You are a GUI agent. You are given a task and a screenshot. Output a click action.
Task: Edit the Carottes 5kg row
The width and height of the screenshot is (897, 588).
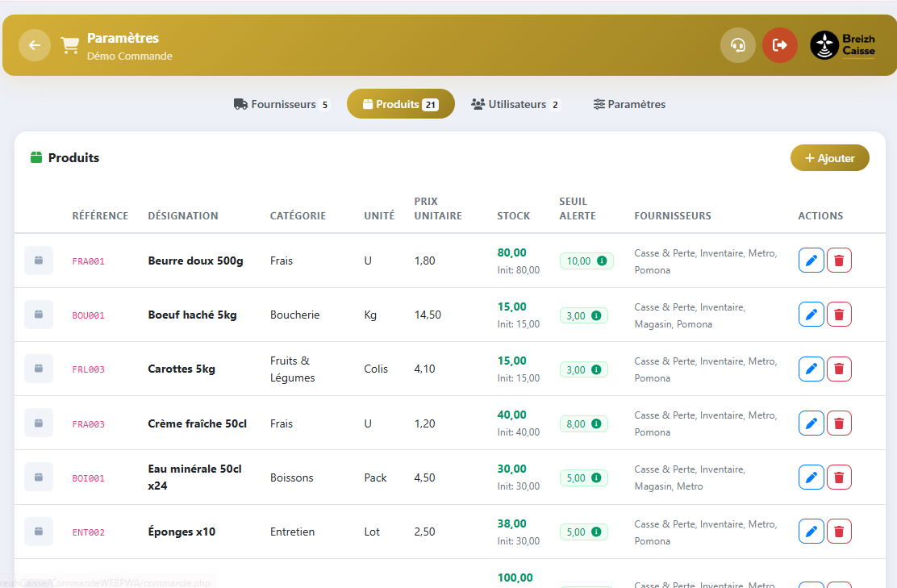(x=811, y=369)
